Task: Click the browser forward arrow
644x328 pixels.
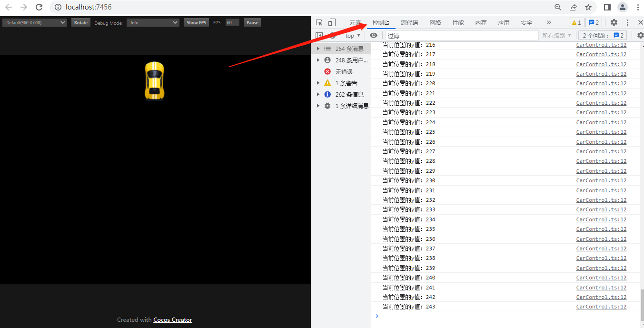Action: point(24,7)
